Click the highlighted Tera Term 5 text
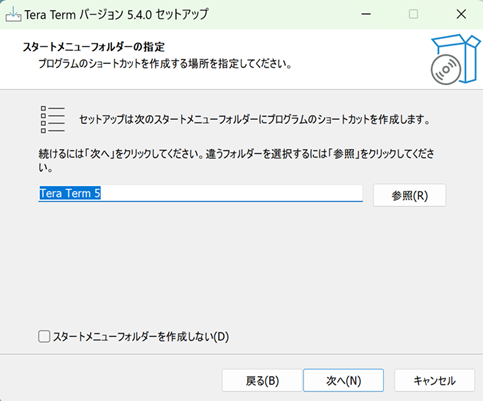Image resolution: width=483 pixels, height=401 pixels. coord(70,193)
